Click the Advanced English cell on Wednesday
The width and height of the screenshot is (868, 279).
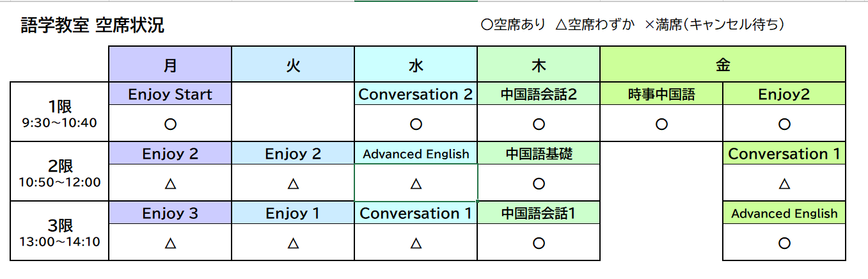pyautogui.click(x=416, y=154)
